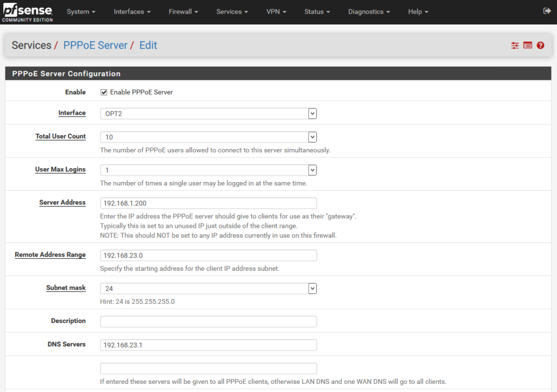Click the logout icon in top bar
Image resolution: width=557 pixels, height=392 pixels.
(547, 11)
